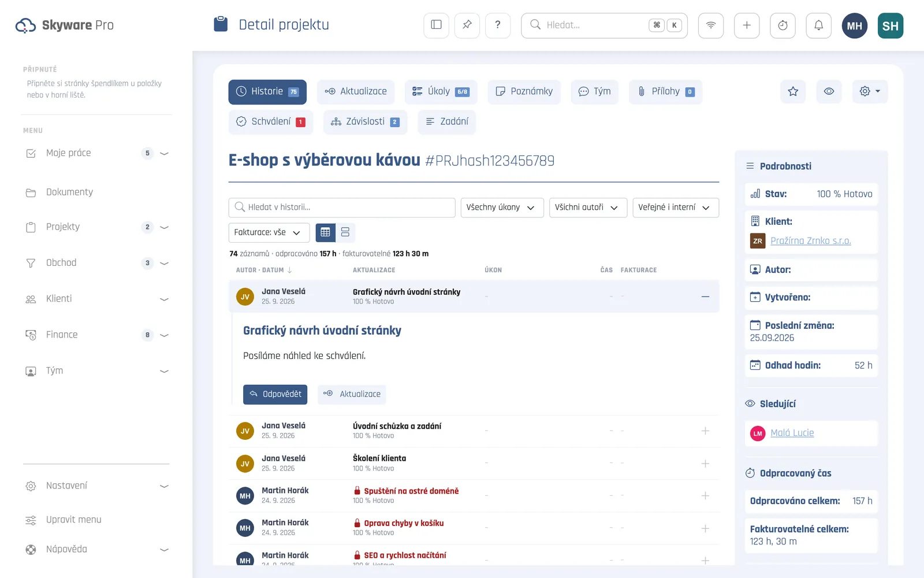The image size is (924, 578).
Task: Open Dokumenty in the sidebar menu
Action: (69, 192)
